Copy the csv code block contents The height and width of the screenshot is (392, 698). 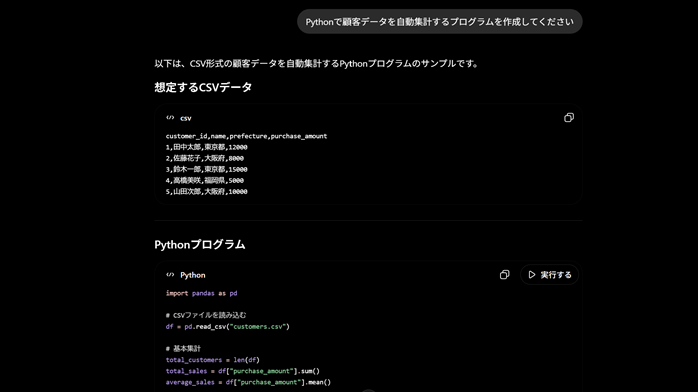coord(568,117)
